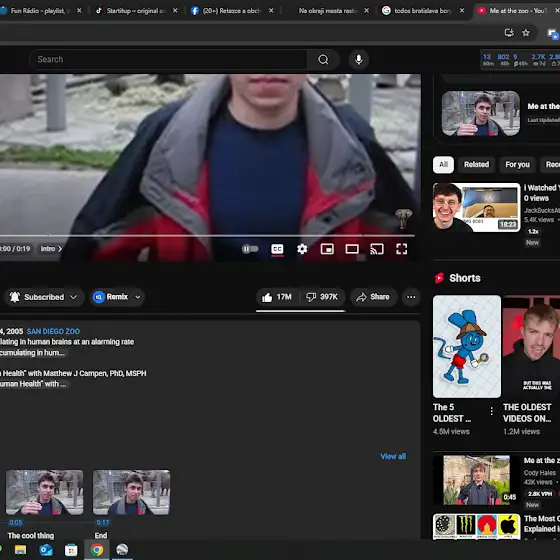The image size is (560, 560).
Task: Switch to todos bratislava Google tab
Action: [423, 11]
